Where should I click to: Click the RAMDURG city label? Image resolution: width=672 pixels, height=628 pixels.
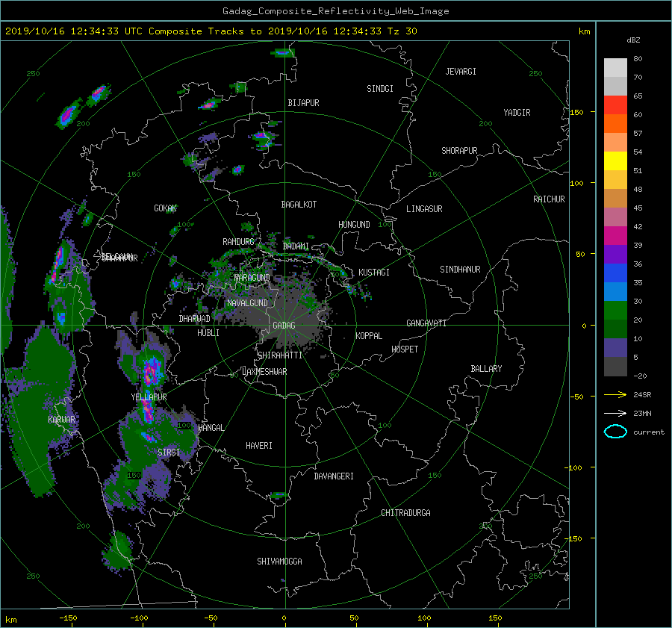pyautogui.click(x=238, y=242)
